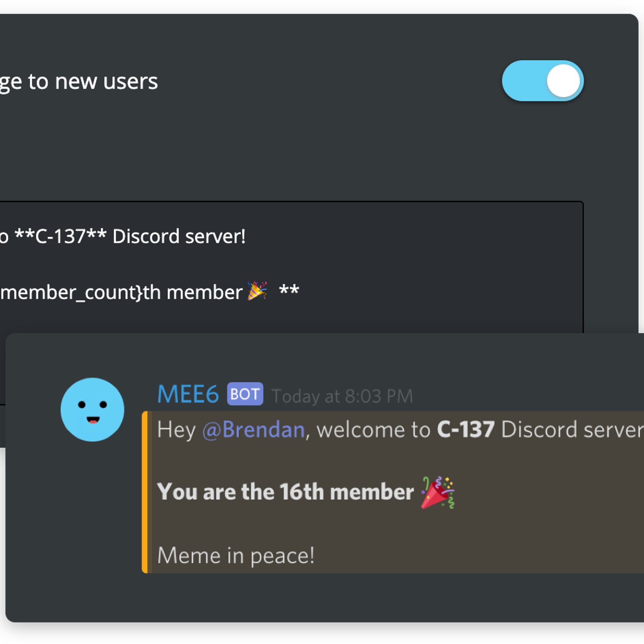Click the @Brendan mention
The image size is (644, 644).
coord(254,429)
